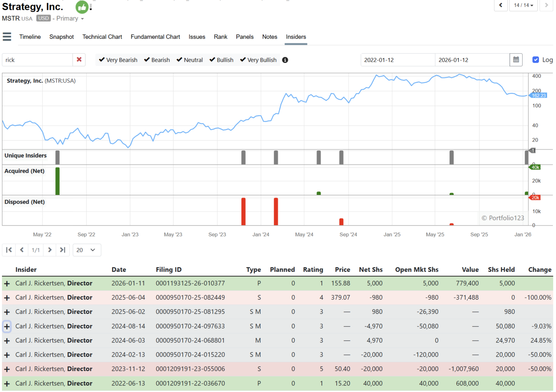Expand the 2026-01-11 Rickertsen transaction row
Screen dimensions: 556x392
tap(7, 283)
